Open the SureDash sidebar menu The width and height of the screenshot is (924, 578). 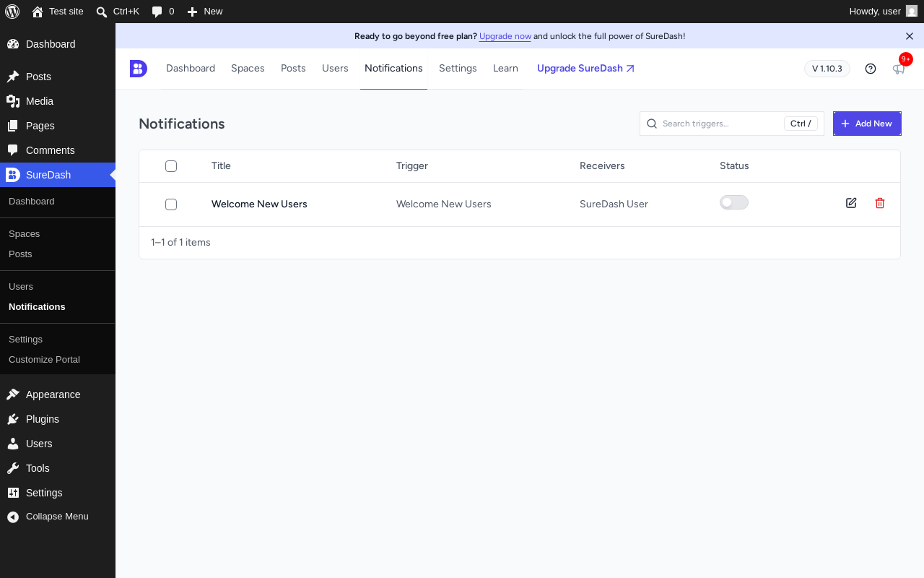point(58,175)
